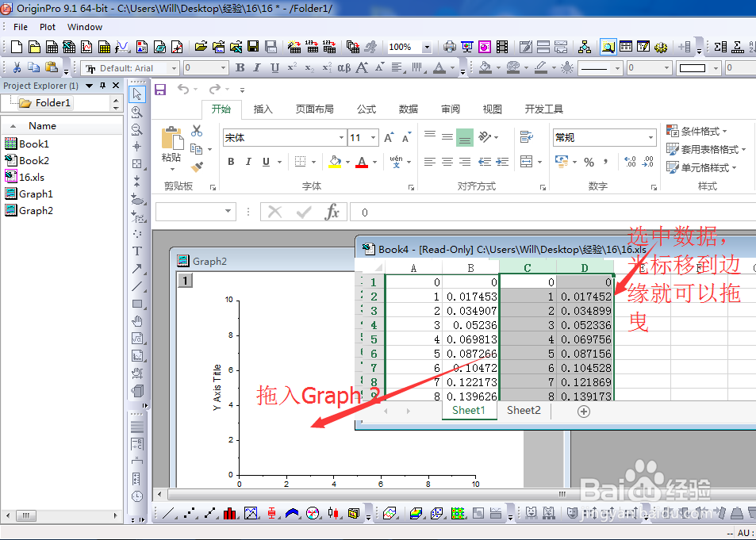Open the Window menu

click(x=85, y=27)
